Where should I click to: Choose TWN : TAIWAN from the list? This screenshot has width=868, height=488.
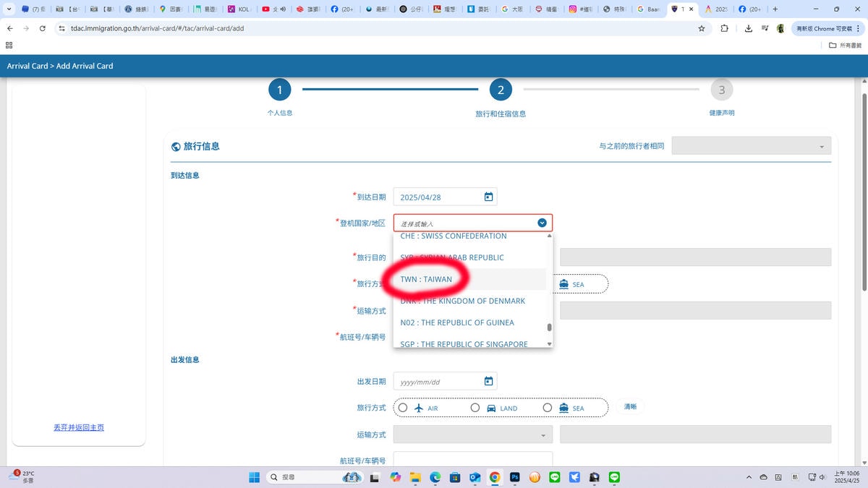[x=469, y=279]
